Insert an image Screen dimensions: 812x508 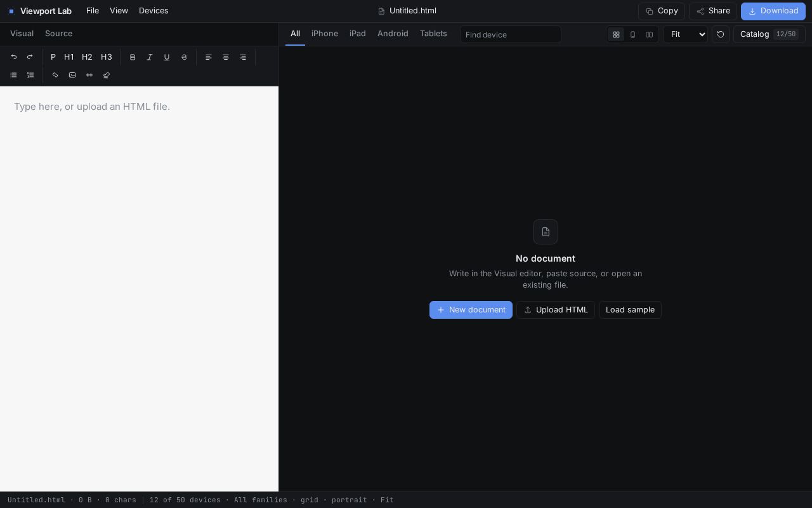tap(72, 75)
